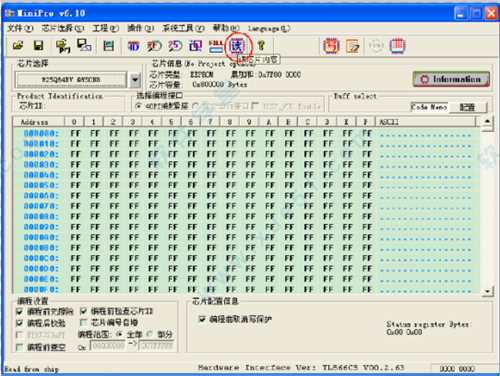The width and height of the screenshot is (500, 376).
Task: Open the 系统工具 menu
Action: pos(183,29)
